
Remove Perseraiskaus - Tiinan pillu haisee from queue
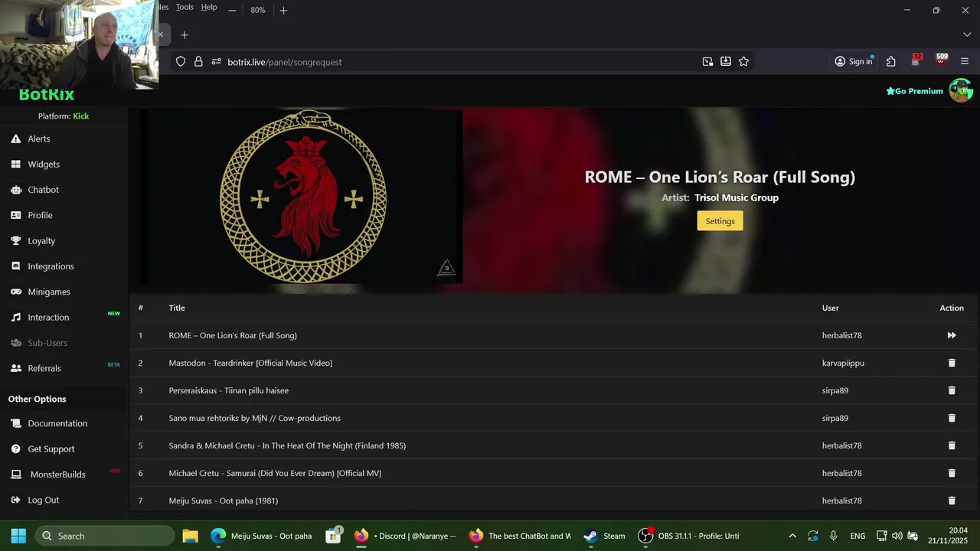pos(952,390)
